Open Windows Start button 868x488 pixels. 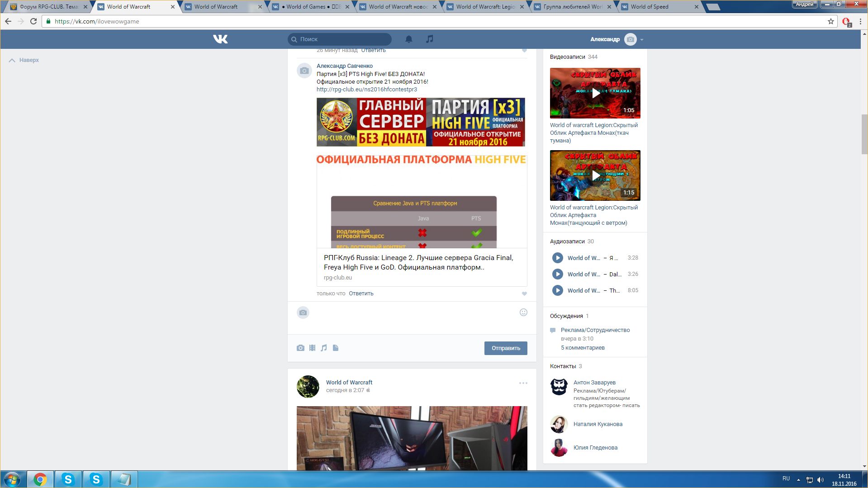point(12,479)
